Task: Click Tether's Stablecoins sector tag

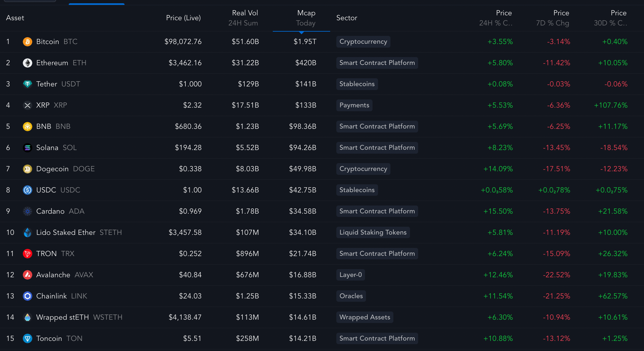Action: pos(357,84)
